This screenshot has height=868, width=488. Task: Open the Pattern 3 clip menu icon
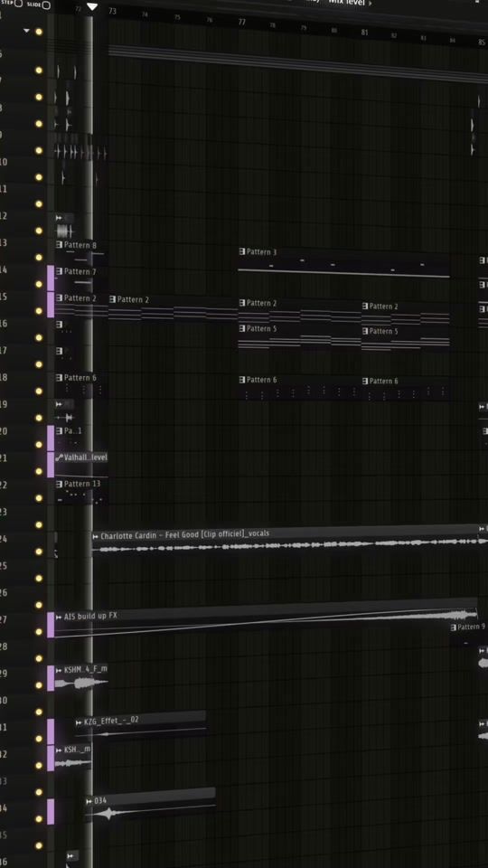click(242, 252)
